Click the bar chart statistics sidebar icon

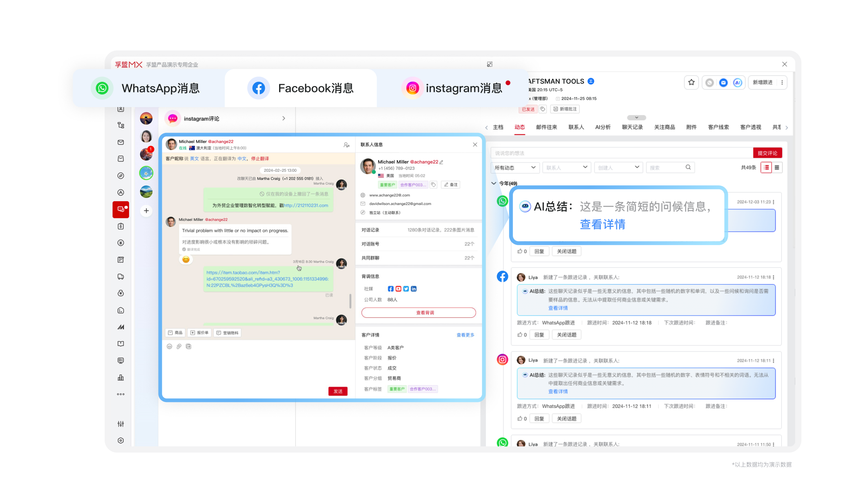click(x=121, y=377)
